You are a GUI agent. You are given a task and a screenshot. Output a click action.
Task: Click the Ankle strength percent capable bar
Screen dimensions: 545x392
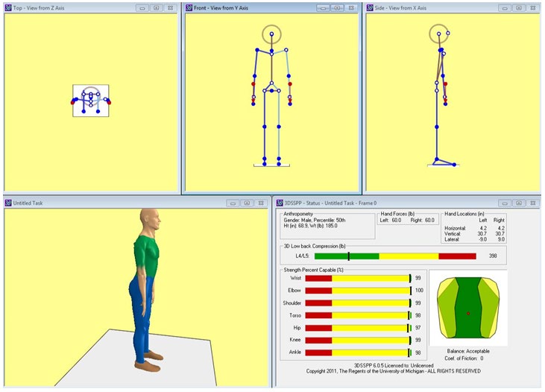click(x=358, y=353)
